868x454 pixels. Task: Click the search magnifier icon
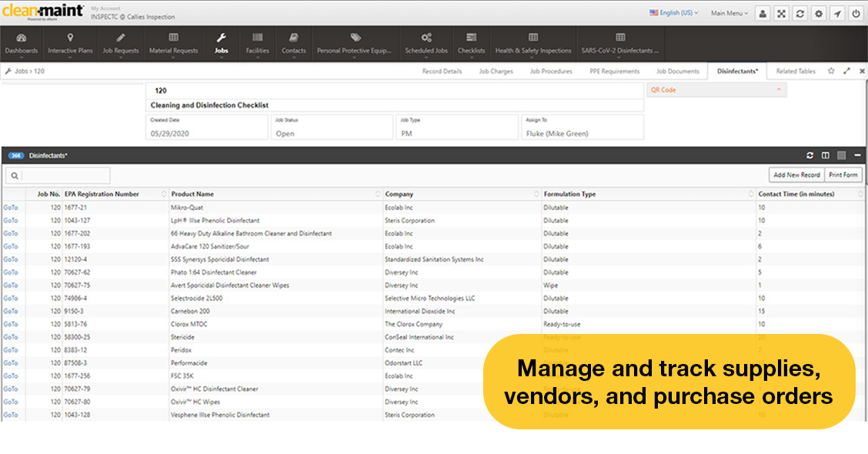(x=15, y=175)
